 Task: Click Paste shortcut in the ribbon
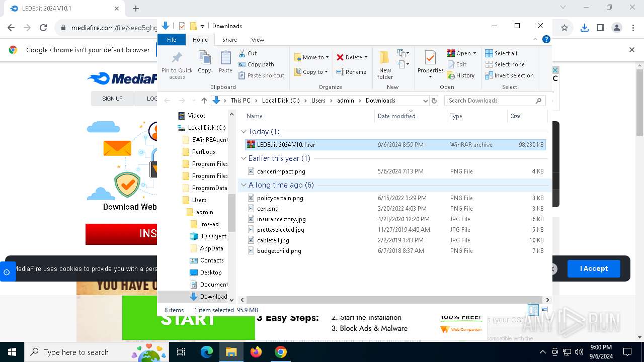[261, 75]
